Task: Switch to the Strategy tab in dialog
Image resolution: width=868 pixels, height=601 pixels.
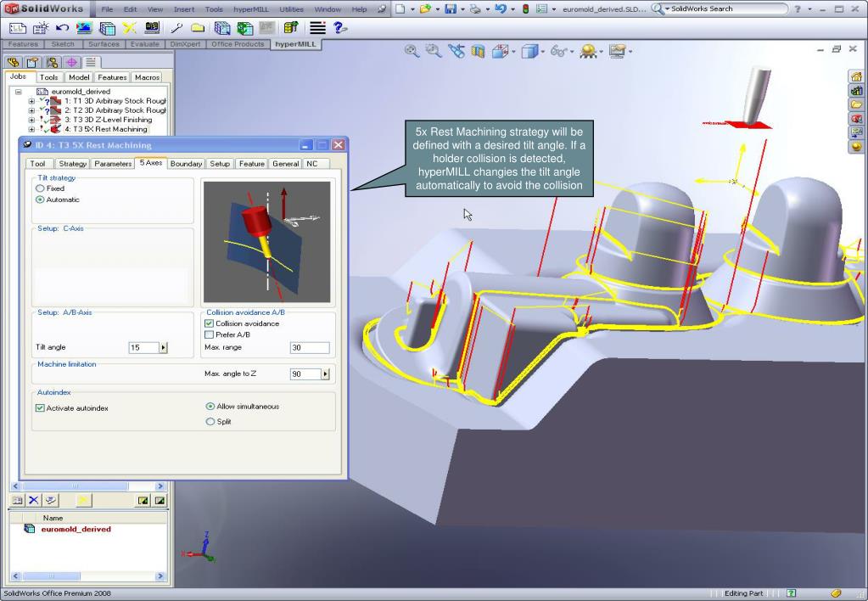Action: [72, 163]
